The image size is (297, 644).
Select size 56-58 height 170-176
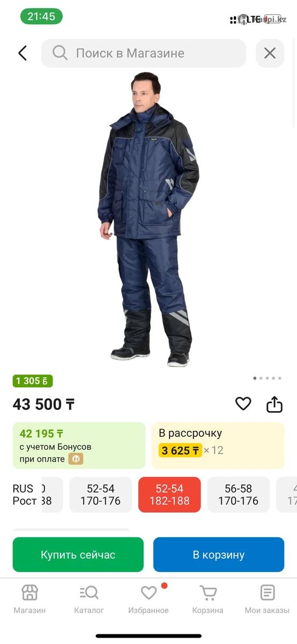coord(239,495)
